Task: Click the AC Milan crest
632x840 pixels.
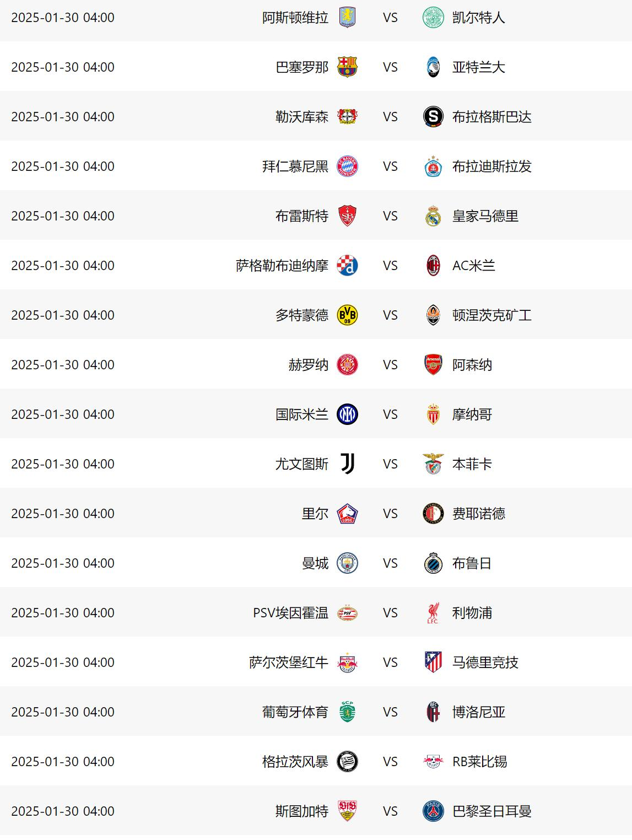Action: pyautogui.click(x=433, y=266)
